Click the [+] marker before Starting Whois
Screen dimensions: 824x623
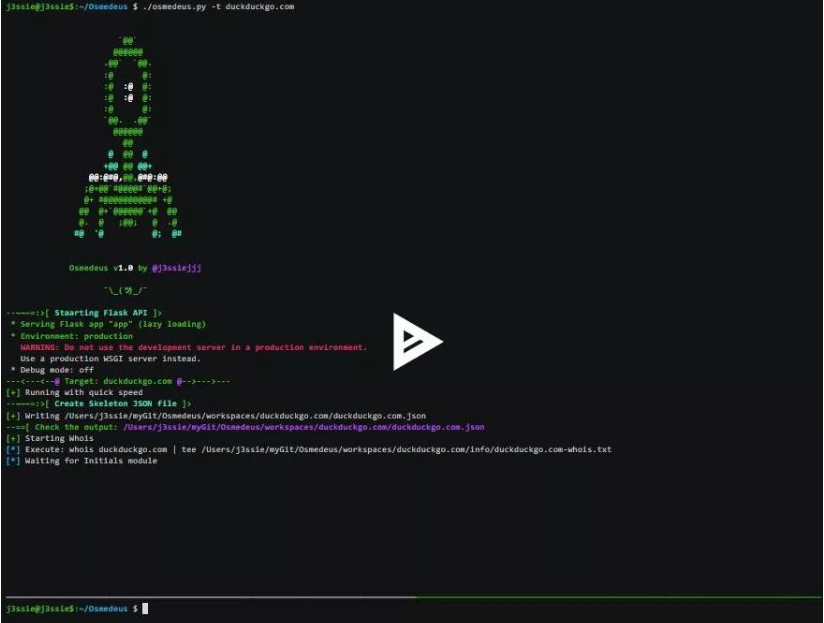12,438
